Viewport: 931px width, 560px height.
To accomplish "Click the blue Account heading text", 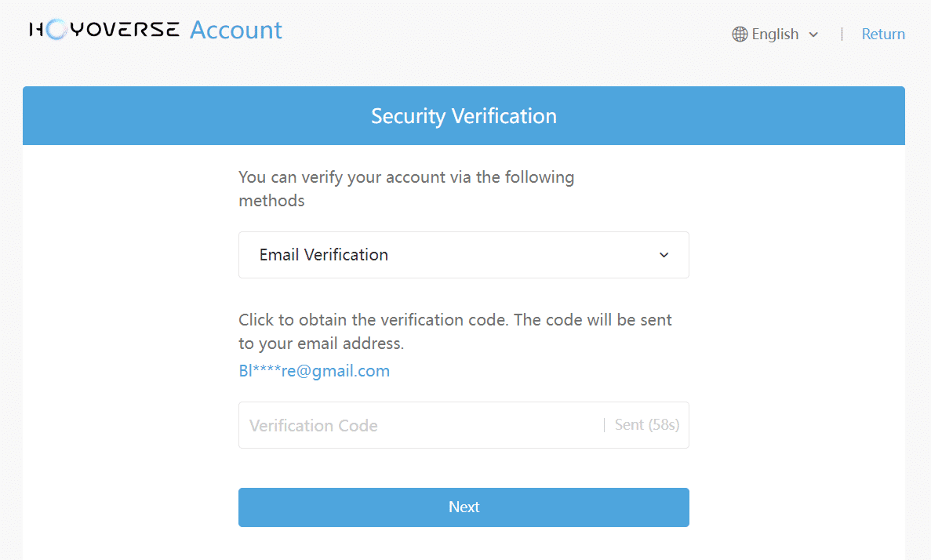I will click(236, 30).
